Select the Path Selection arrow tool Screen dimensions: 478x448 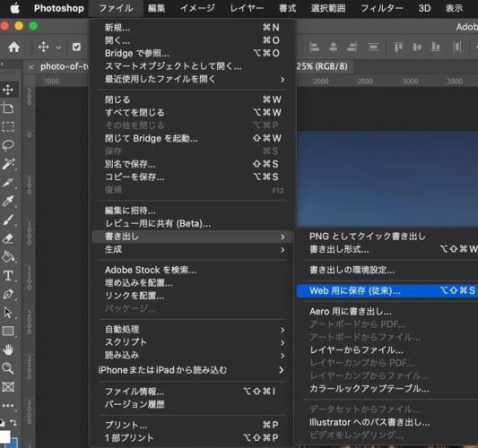pyautogui.click(x=8, y=313)
